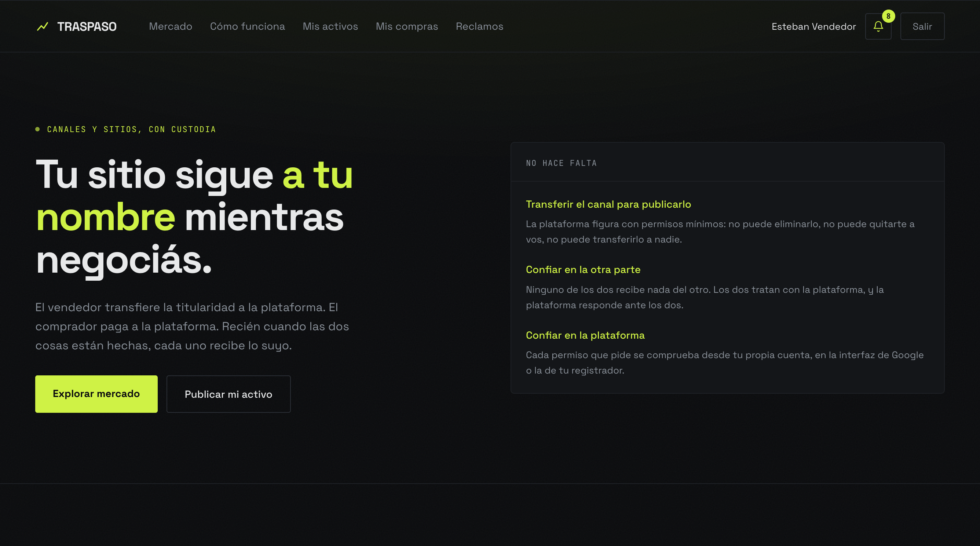Navigate to Mis activos

pos(330,26)
